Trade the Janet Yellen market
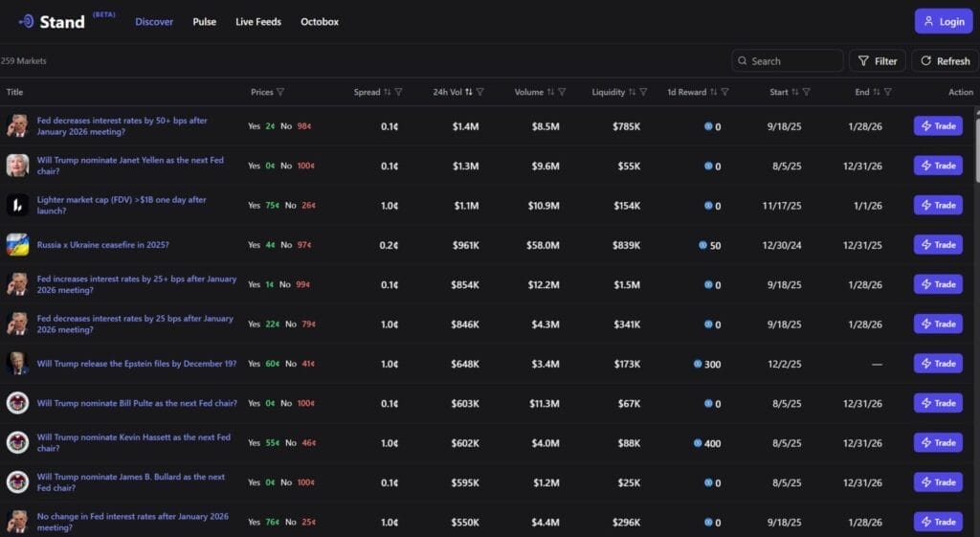980x537 pixels. [938, 166]
